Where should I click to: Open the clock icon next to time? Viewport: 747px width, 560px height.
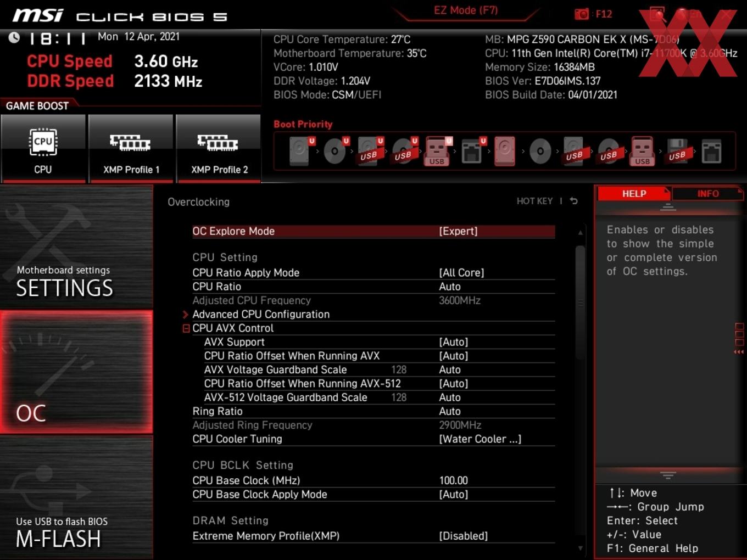pyautogui.click(x=14, y=37)
